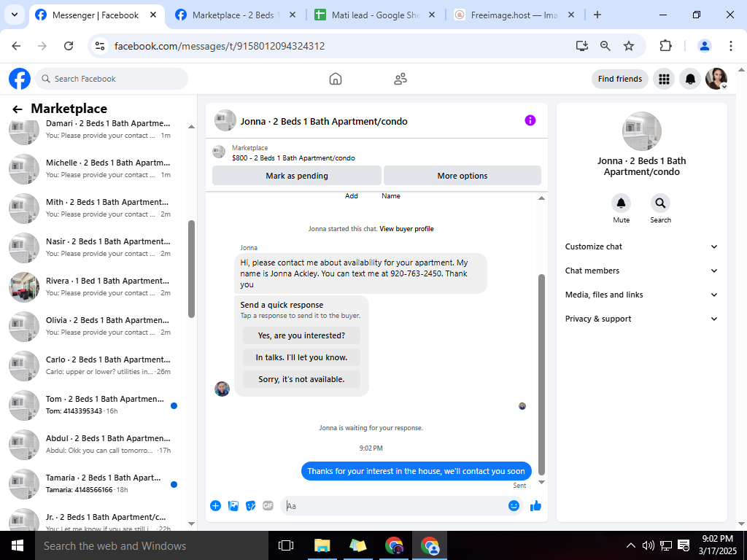The width and height of the screenshot is (747, 560).
Task: Open Task View on the taskbar
Action: pos(286,545)
